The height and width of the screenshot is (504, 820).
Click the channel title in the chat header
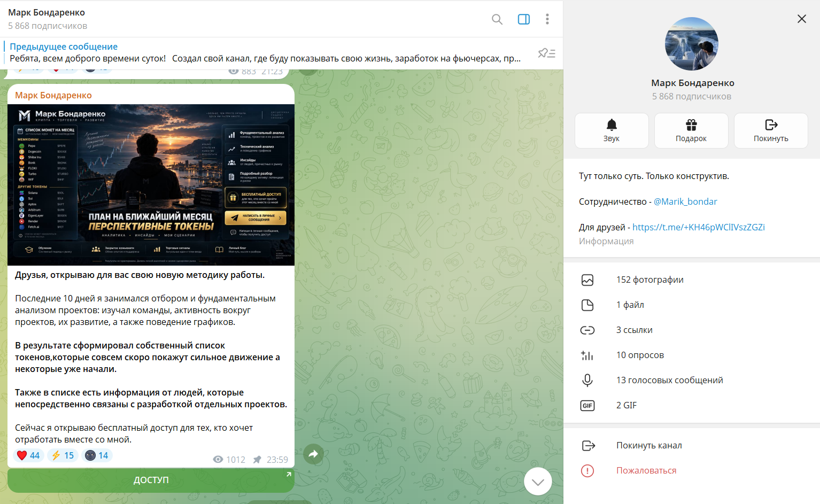pos(47,12)
